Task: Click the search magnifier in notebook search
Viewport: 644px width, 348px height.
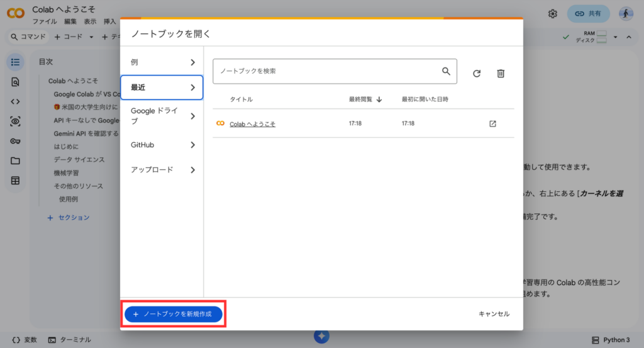Action: click(446, 71)
